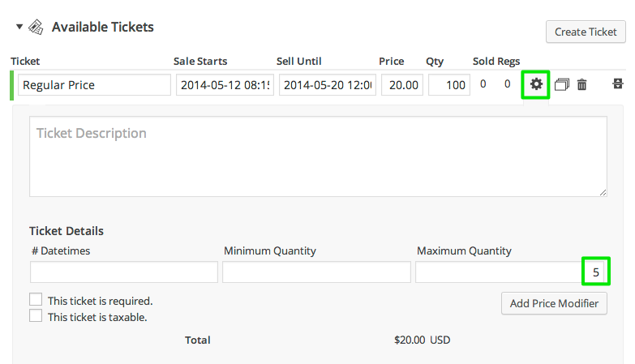Select the Sell Until date field

click(x=328, y=85)
